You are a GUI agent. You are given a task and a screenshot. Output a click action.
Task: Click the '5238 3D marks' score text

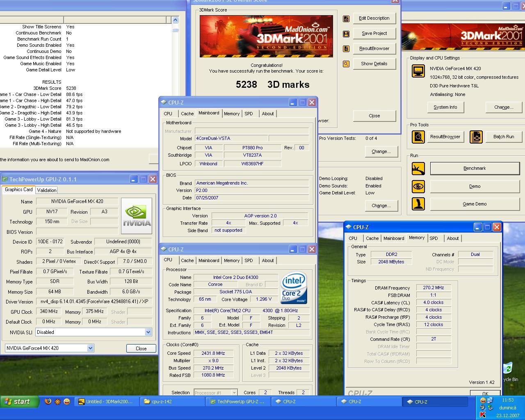272,84
